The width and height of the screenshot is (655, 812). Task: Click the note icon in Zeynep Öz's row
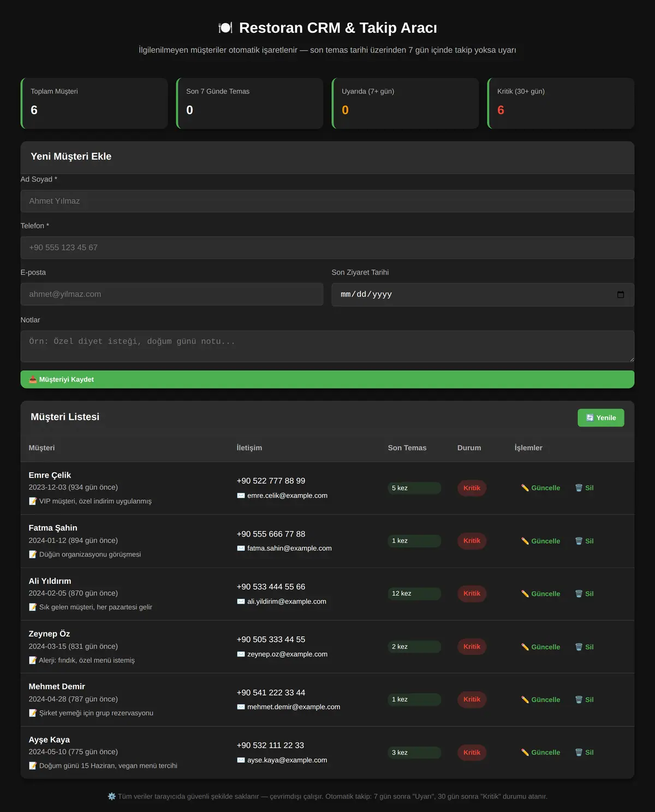click(33, 660)
